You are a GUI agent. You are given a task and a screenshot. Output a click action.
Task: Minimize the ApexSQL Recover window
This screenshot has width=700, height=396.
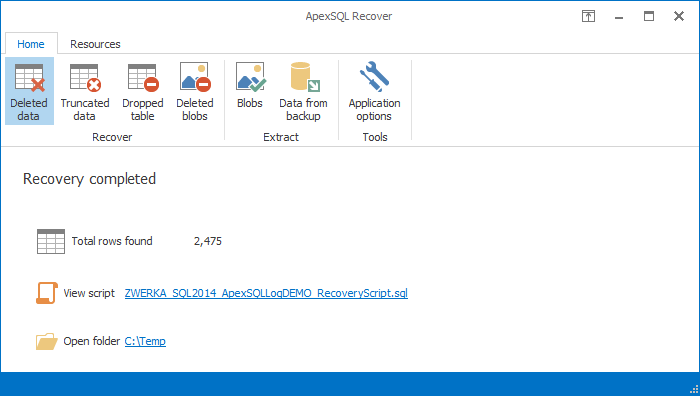[x=619, y=17]
